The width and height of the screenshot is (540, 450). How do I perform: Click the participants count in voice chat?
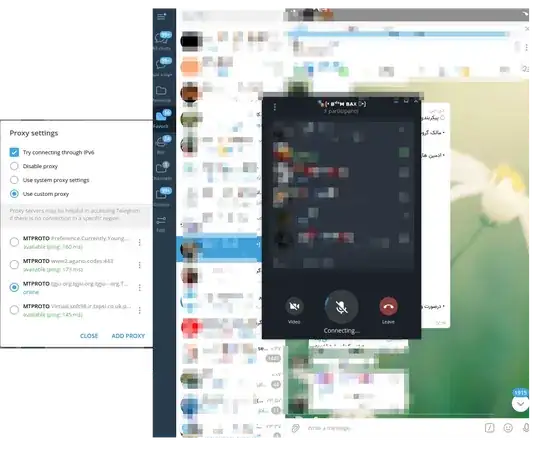(341, 111)
